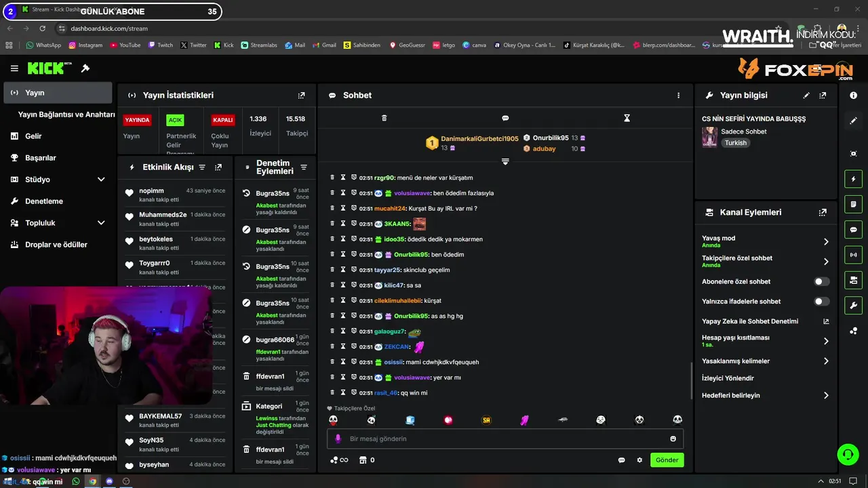
Task: Pop out the Kanal Eylemleri panel
Action: point(823,212)
